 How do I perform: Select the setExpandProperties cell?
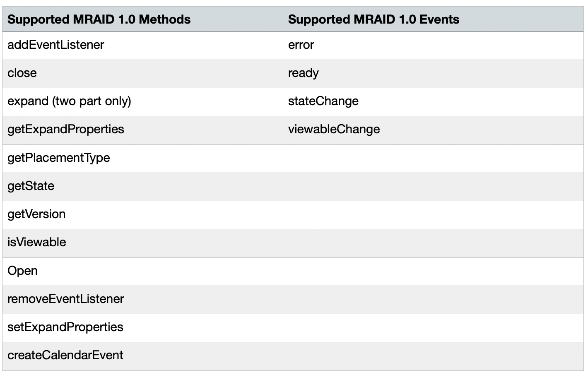pos(65,327)
